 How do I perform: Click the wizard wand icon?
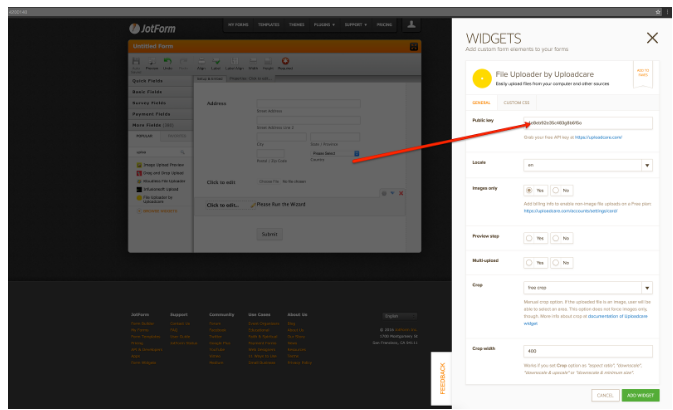click(253, 205)
